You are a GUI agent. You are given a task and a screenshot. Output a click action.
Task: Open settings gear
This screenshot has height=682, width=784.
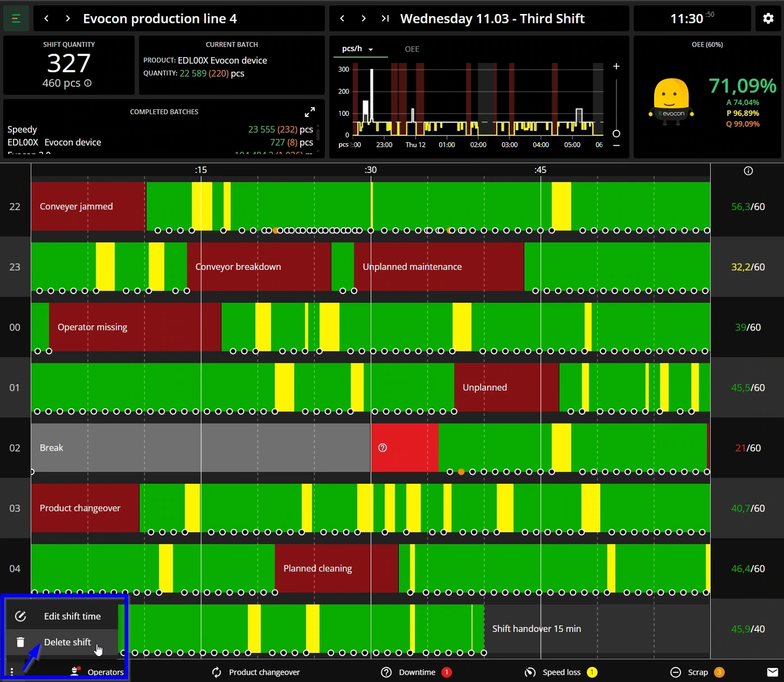[768, 18]
